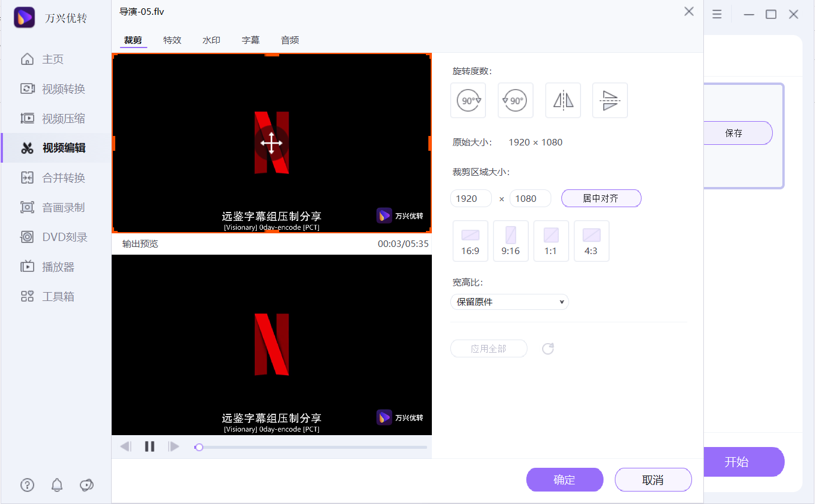Select the 9:16 crop ratio preset
Image resolution: width=815 pixels, height=504 pixels.
[x=511, y=241]
